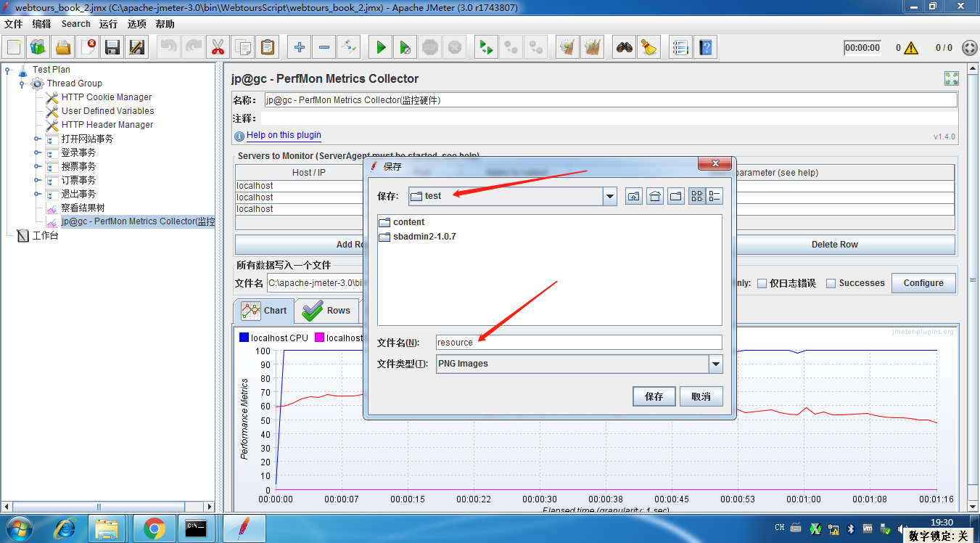980x543 pixels.
Task: Click Save As toolbar icon
Action: pos(137,48)
